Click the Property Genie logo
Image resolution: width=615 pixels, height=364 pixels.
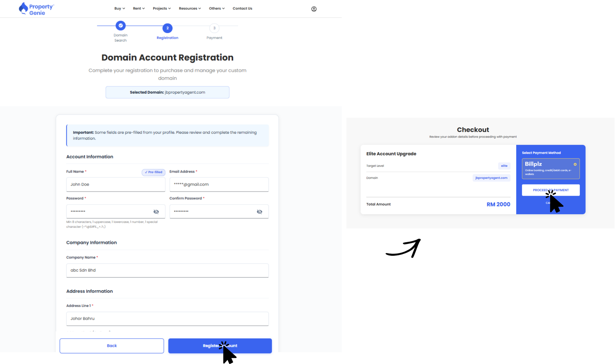(x=36, y=9)
